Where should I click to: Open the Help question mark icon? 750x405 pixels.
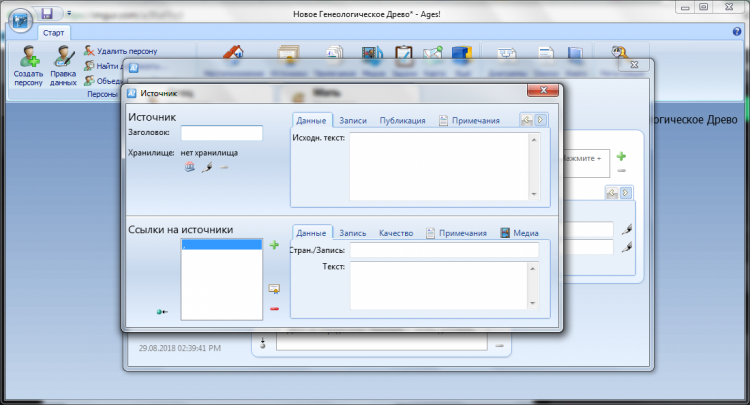pos(737,32)
